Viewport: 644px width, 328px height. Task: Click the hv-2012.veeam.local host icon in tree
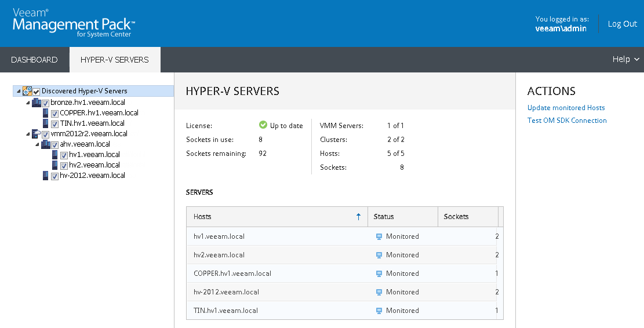click(46, 175)
